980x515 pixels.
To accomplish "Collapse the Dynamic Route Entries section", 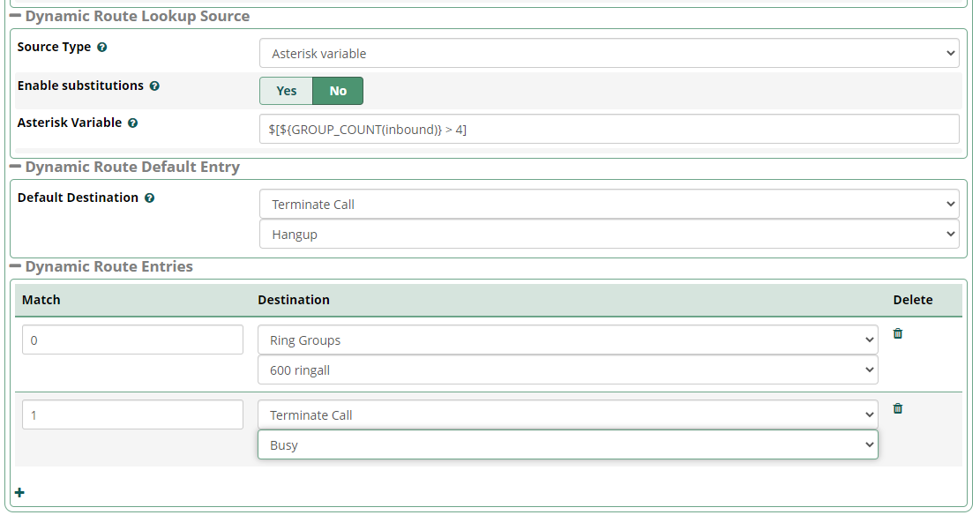I will click(x=16, y=266).
